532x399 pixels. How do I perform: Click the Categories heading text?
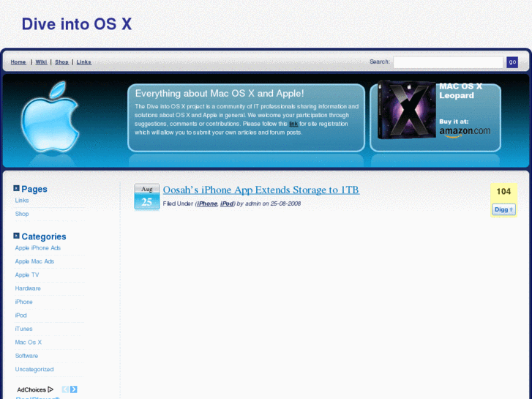[44, 236]
